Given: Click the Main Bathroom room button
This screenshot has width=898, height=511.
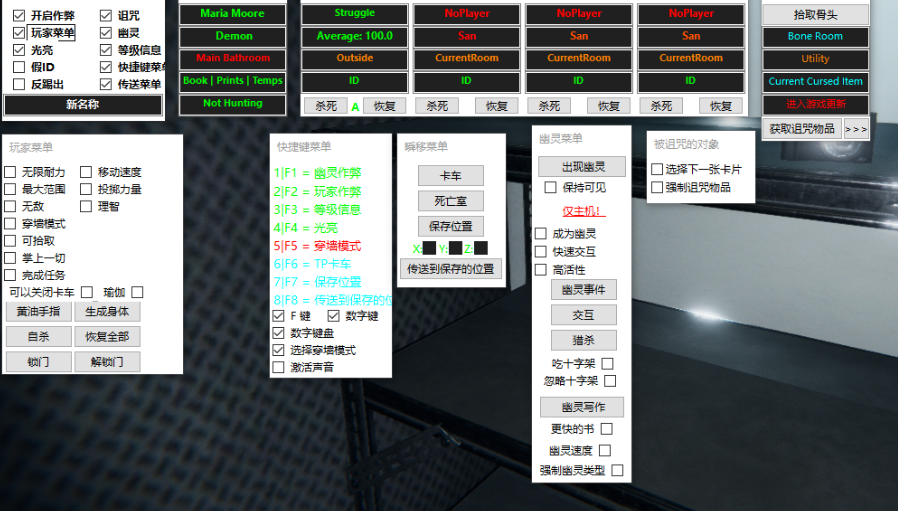Looking at the screenshot, I should [233, 58].
